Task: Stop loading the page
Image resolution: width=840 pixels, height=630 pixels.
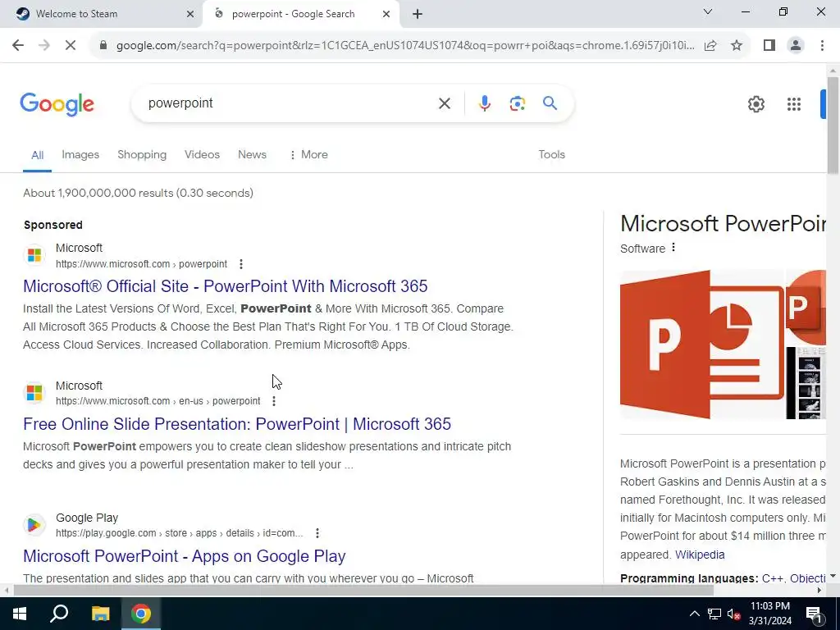Action: [x=71, y=46]
